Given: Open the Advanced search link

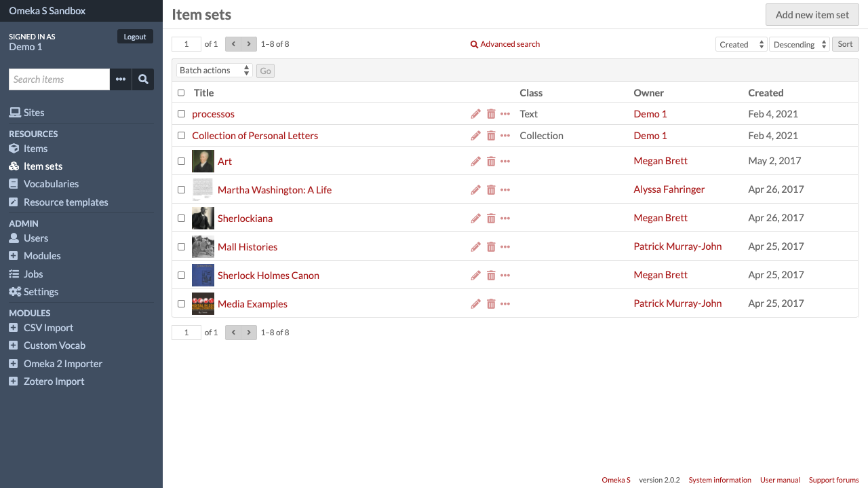Looking at the screenshot, I should coord(505,44).
